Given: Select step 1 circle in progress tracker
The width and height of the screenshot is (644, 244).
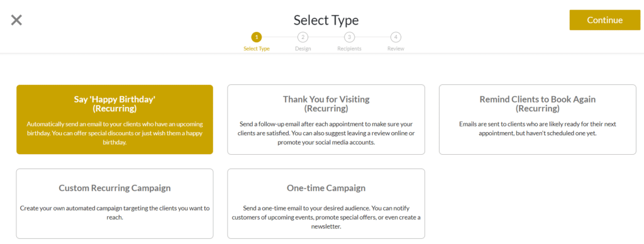Looking at the screenshot, I should coord(257,37).
